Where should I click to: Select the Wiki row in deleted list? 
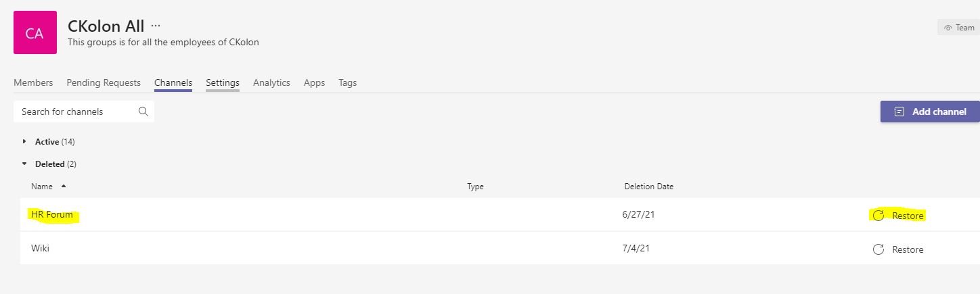tap(500, 249)
